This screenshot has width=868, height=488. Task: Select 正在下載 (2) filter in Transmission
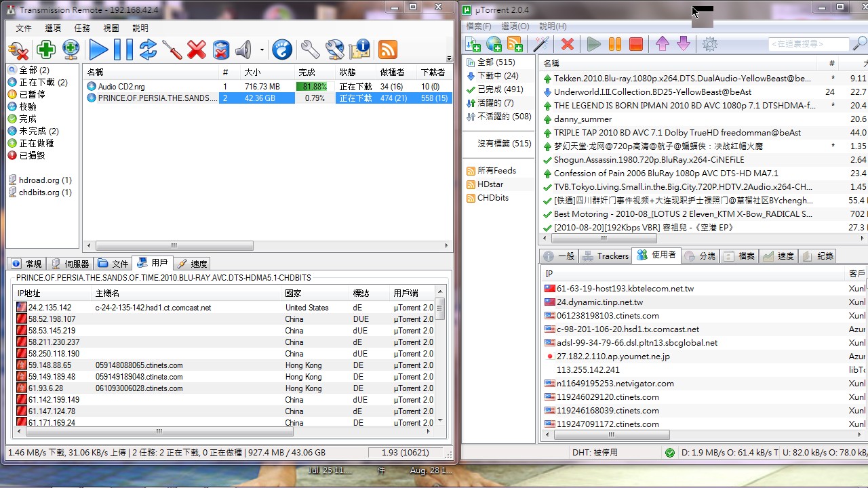[38, 82]
